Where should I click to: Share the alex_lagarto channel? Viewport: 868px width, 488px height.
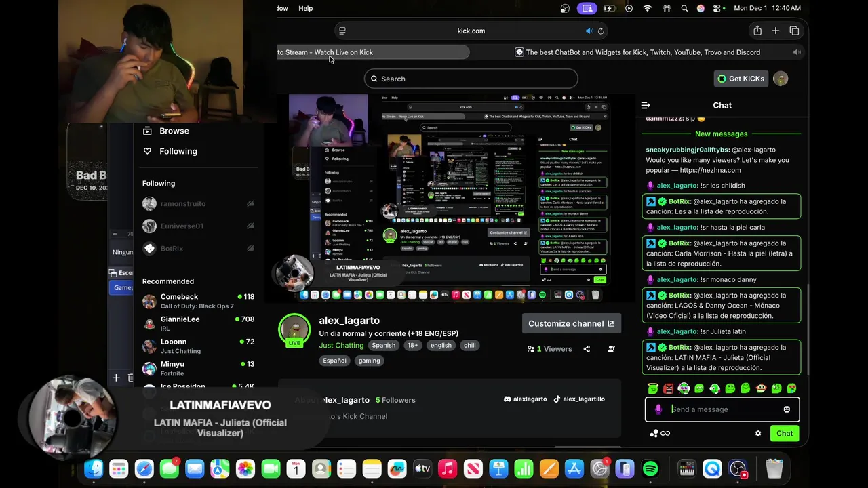point(587,349)
